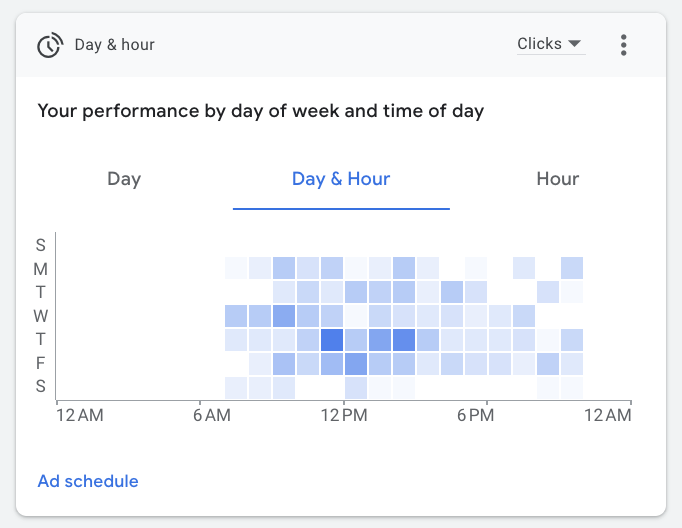Image resolution: width=682 pixels, height=528 pixels.
Task: Click the W weekday row label
Action: [x=41, y=316]
